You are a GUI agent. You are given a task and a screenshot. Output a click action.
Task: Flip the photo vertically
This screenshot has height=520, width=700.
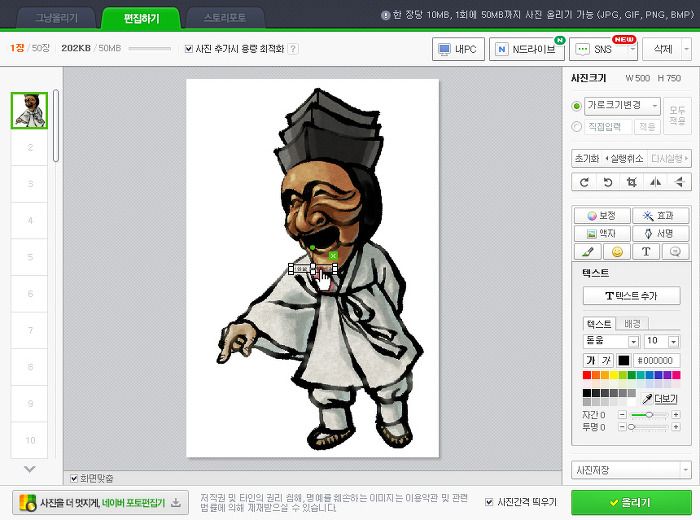point(679,182)
